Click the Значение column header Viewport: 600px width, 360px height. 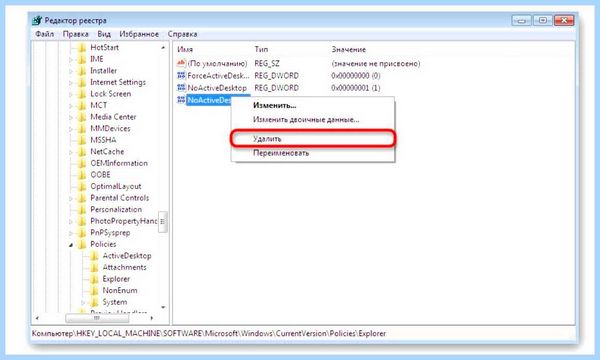coord(349,49)
